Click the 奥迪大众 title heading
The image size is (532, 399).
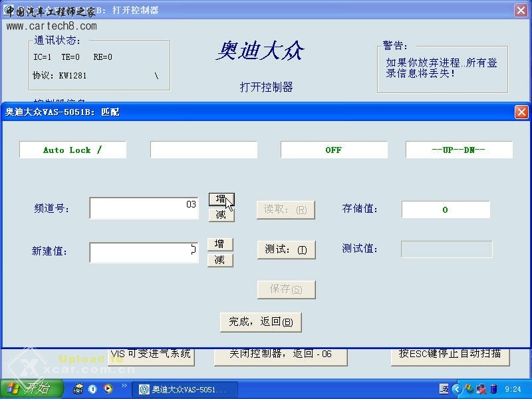[x=260, y=51]
